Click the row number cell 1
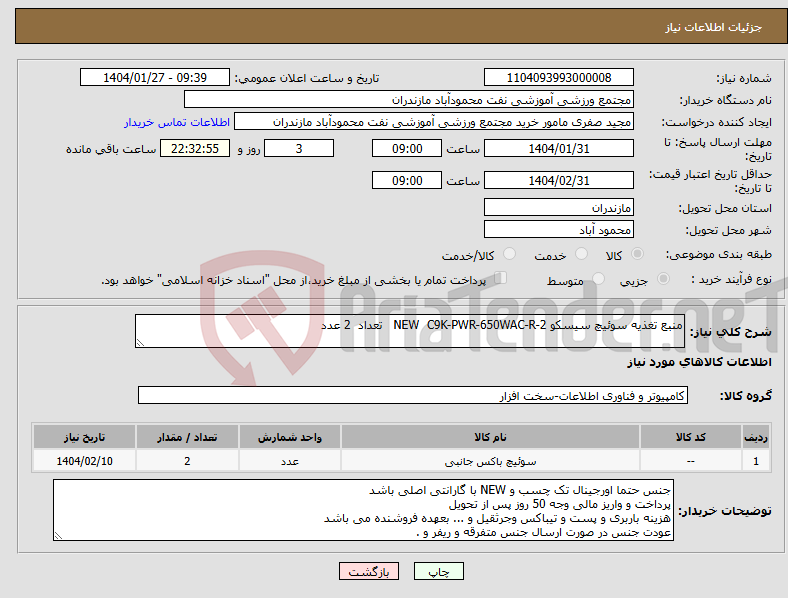 [x=756, y=461]
